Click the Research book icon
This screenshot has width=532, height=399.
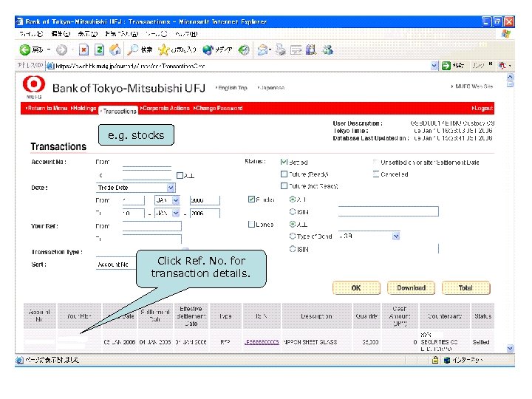click(311, 50)
